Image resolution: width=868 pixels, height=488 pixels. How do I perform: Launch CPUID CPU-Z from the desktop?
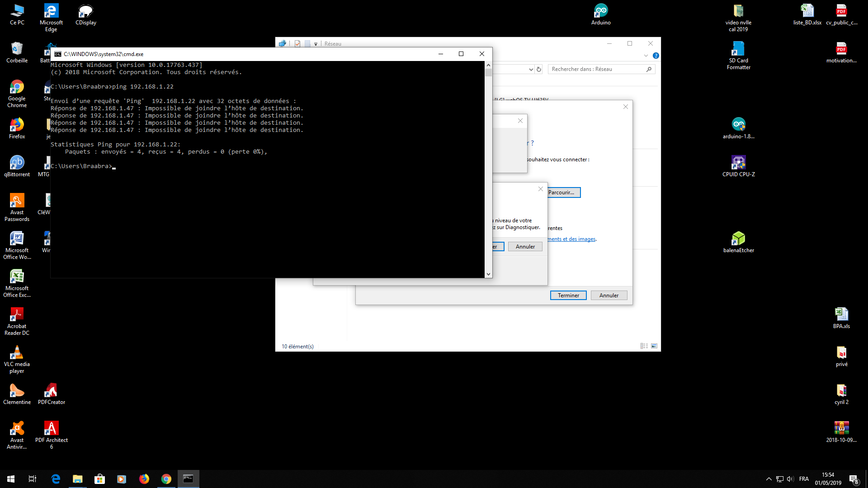click(738, 166)
